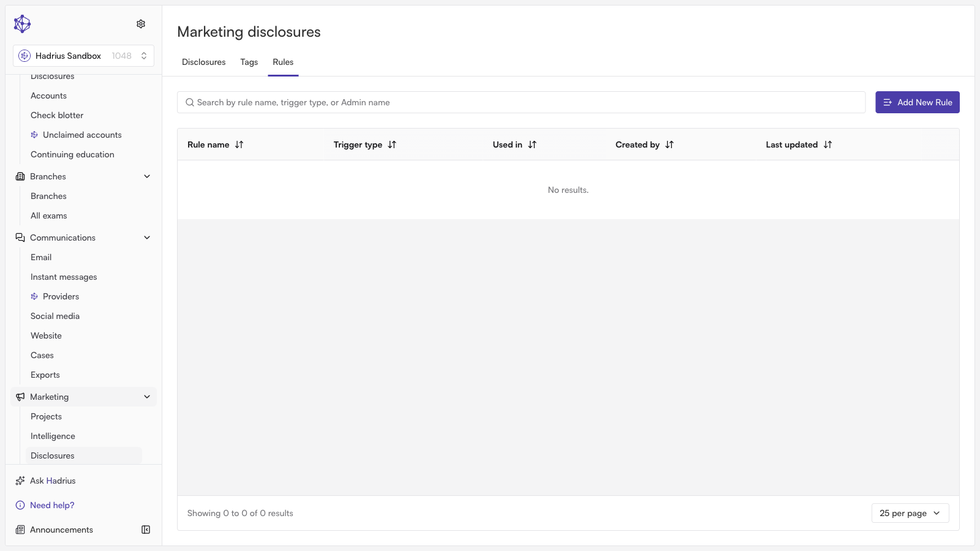Sort table by Last updated
The width and height of the screenshot is (980, 551).
[x=828, y=144]
